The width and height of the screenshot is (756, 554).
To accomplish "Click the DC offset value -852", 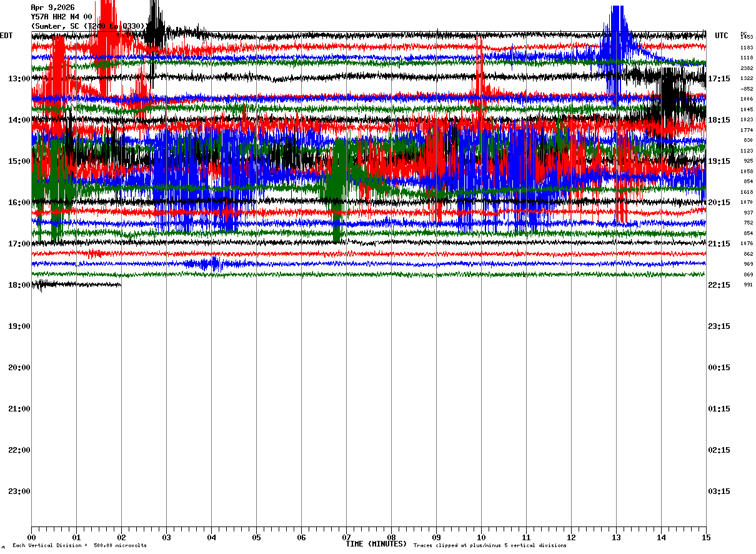I will 747,89.
